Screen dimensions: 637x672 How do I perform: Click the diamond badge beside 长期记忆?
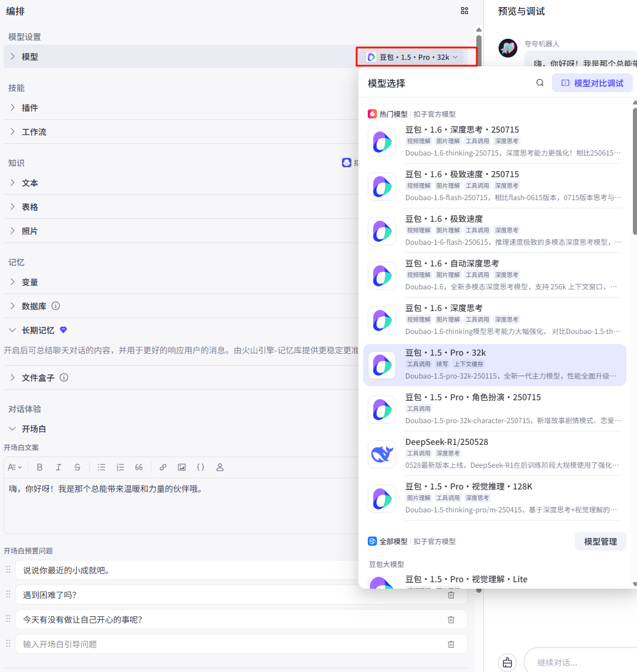[63, 330]
